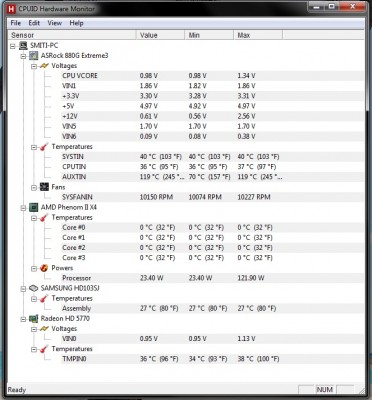The image size is (372, 400).
Task: Click the Fans icon
Action: [x=44, y=187]
